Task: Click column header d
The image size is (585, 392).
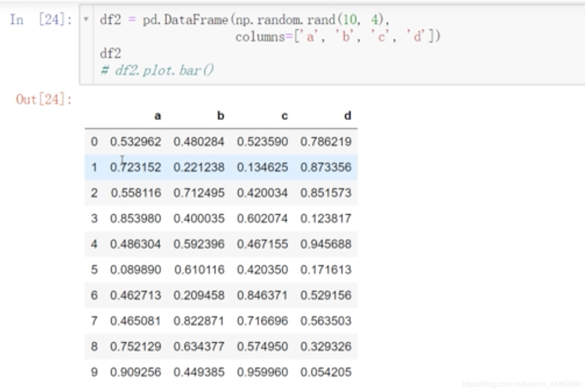Action: pos(348,116)
